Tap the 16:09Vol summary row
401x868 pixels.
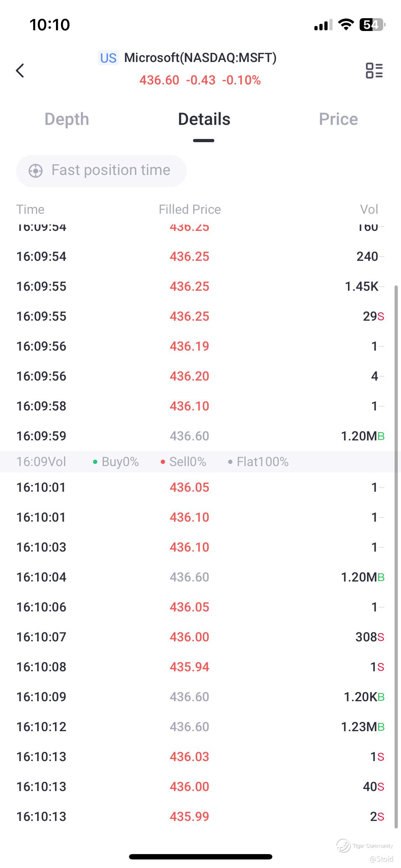coord(200,462)
